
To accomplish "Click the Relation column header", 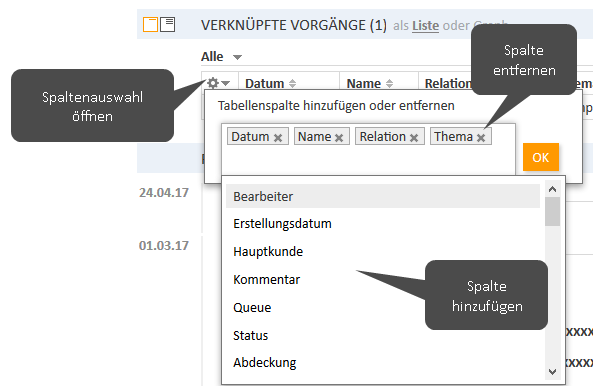I will point(448,83).
